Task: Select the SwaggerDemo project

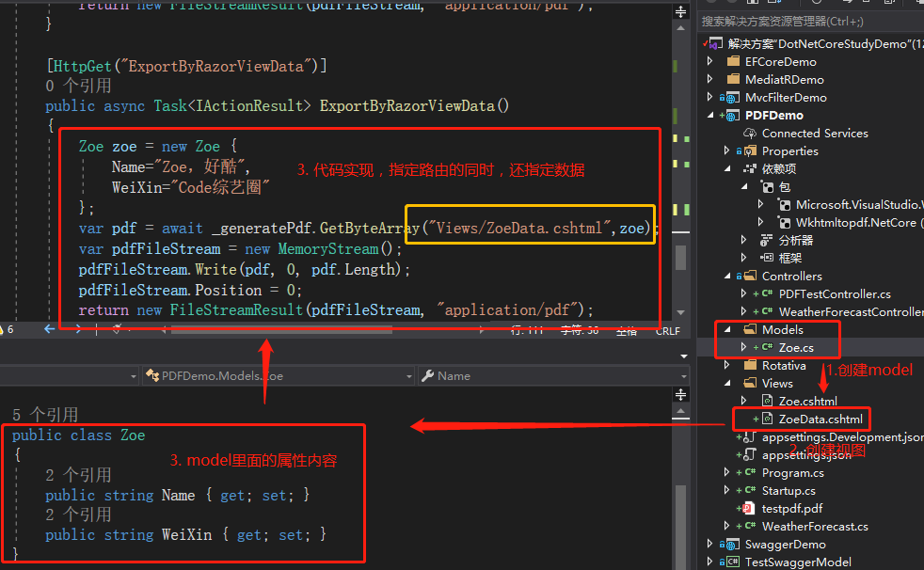Action: click(x=785, y=544)
